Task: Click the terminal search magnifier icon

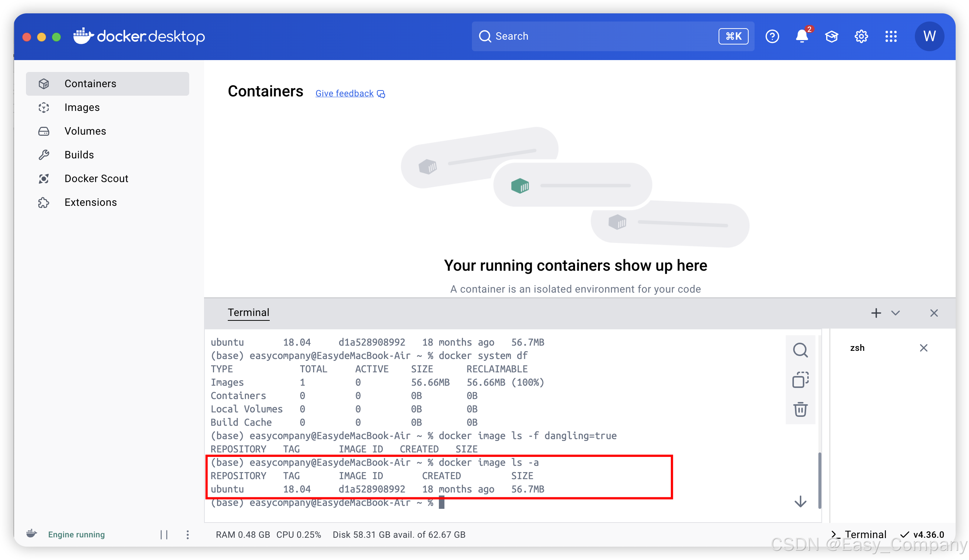Action: click(800, 350)
